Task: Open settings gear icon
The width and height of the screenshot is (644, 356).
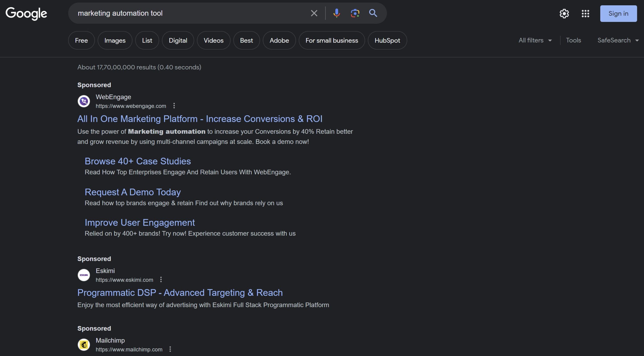Action: point(564,14)
